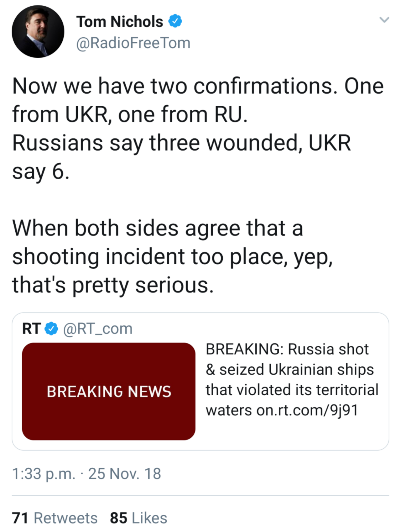
Task: Open the dark red BREAKING NEWS thumbnail
Action: 108,391
